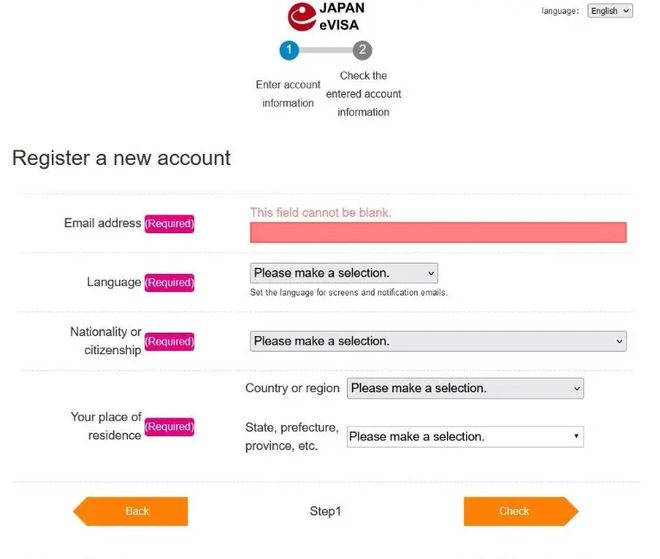Open the Country or region dropdown
This screenshot has height=559, width=660.
click(465, 388)
